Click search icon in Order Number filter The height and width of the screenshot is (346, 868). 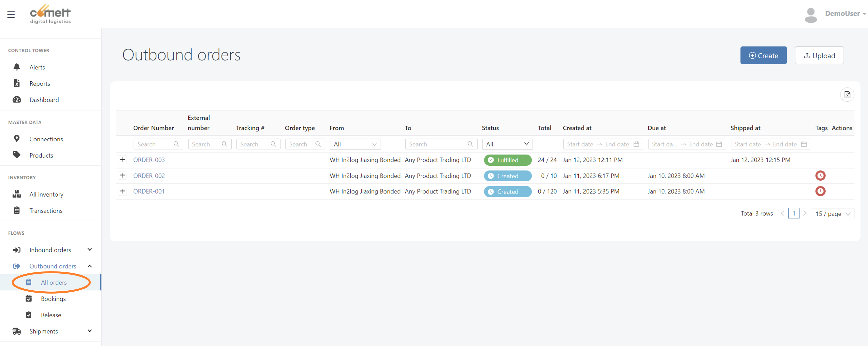(176, 144)
